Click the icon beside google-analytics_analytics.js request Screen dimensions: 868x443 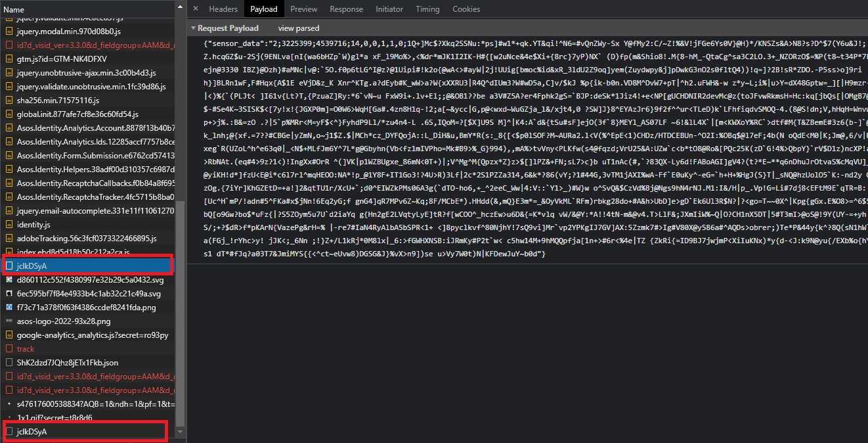tap(9, 335)
